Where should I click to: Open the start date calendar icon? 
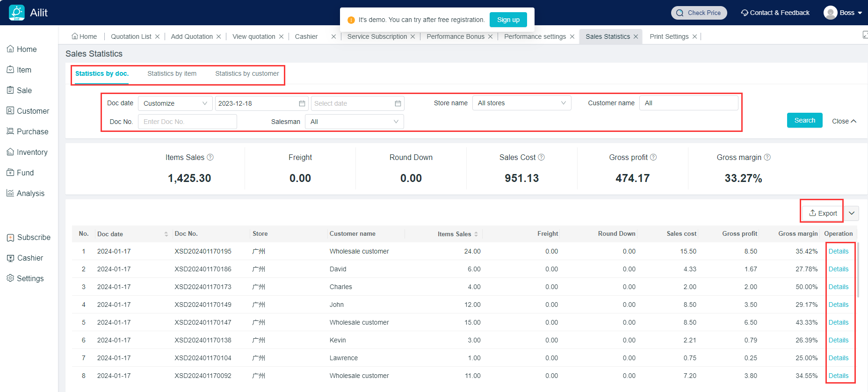(x=302, y=103)
